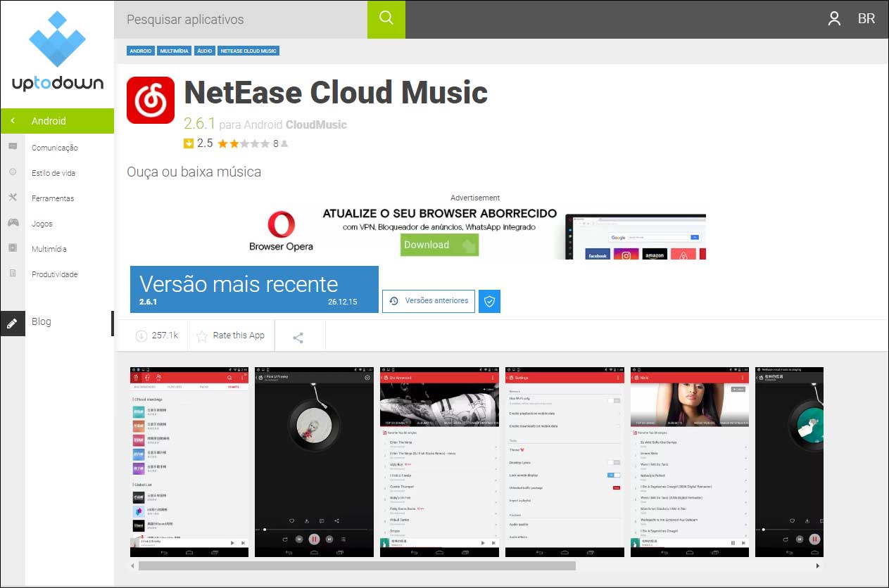
Task: Select the ANDROID breadcrumb tag
Action: pyautogui.click(x=141, y=51)
